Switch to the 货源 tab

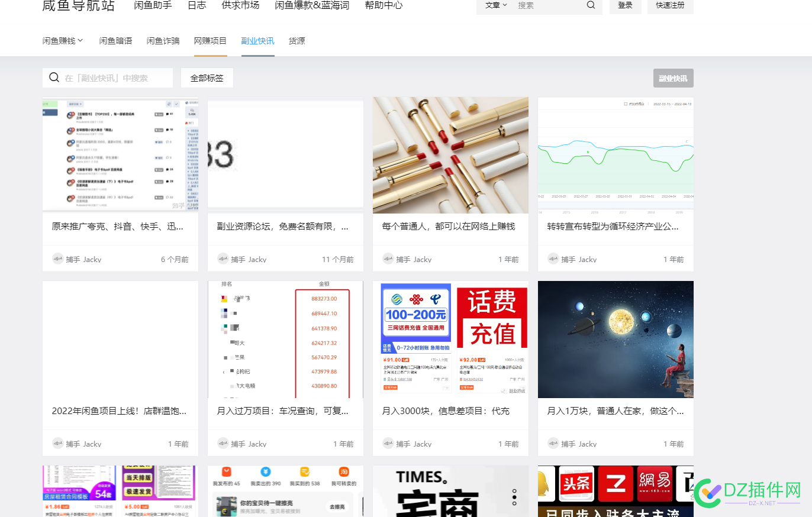coord(297,41)
